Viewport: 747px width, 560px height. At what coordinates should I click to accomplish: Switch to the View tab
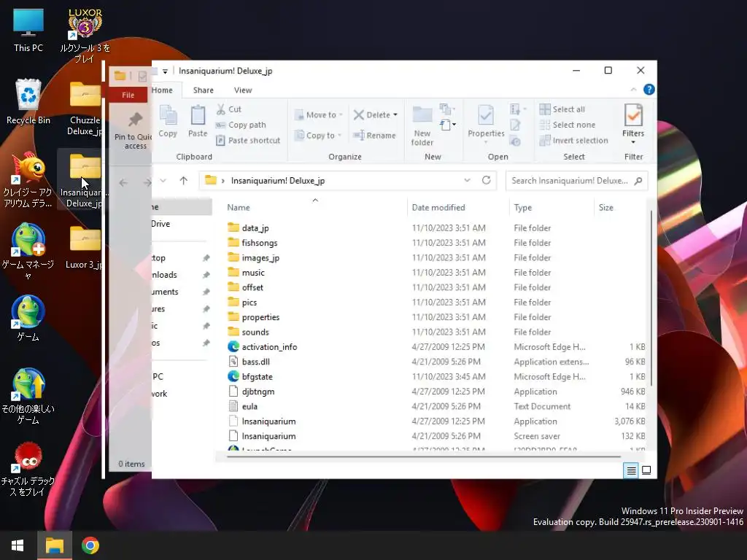243,90
